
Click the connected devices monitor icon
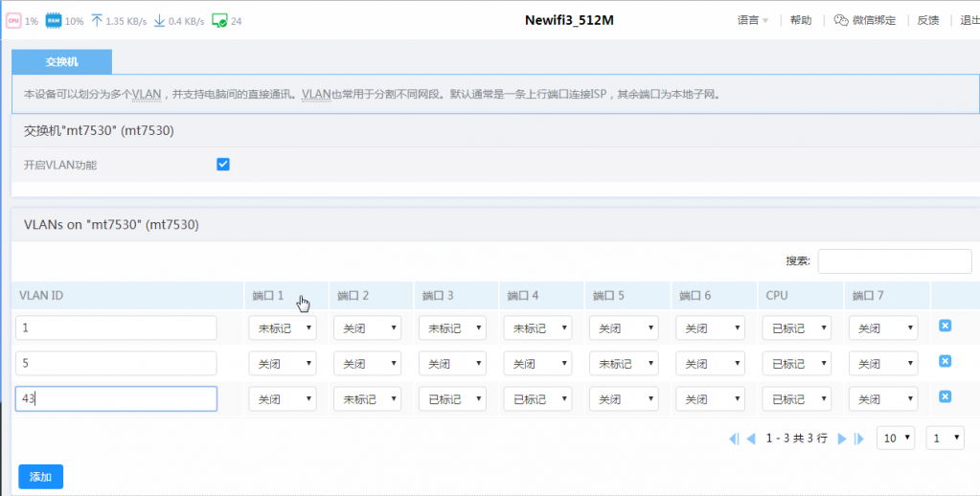219,21
